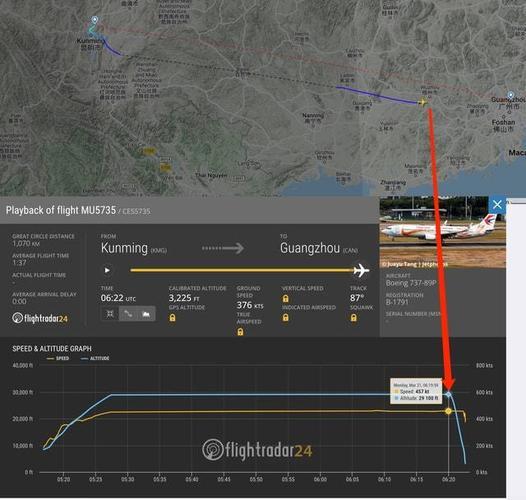Click the track value '87°'
The image size is (526, 500).
coord(357,298)
